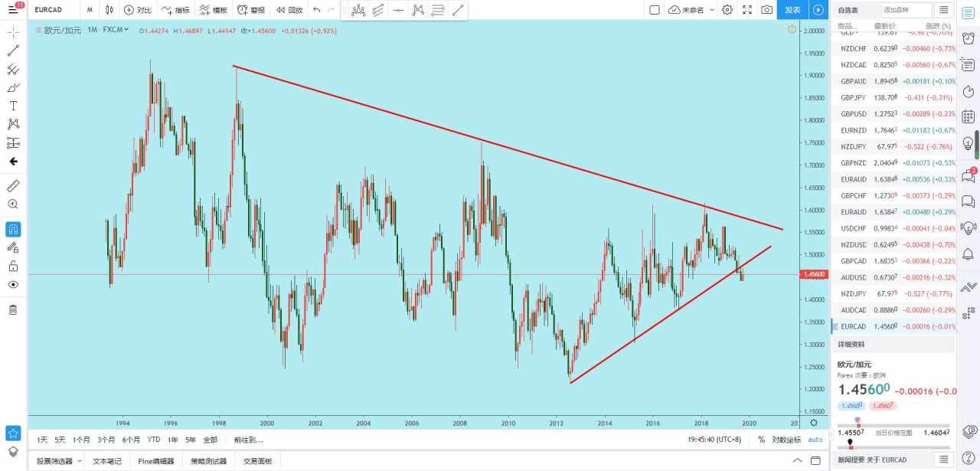This screenshot has height=471, width=980.
Task: Toggle stay in drawing mode
Action: pos(13,247)
